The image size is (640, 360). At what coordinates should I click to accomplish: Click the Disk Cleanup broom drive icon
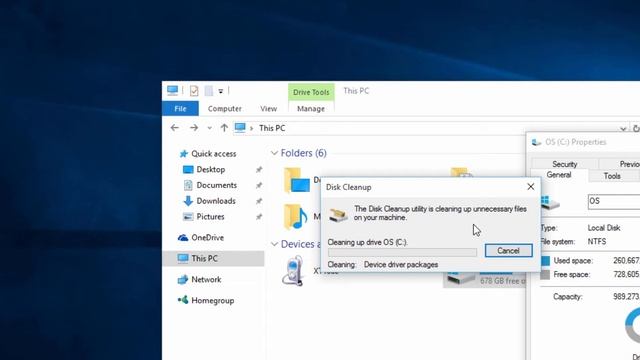coord(338,214)
